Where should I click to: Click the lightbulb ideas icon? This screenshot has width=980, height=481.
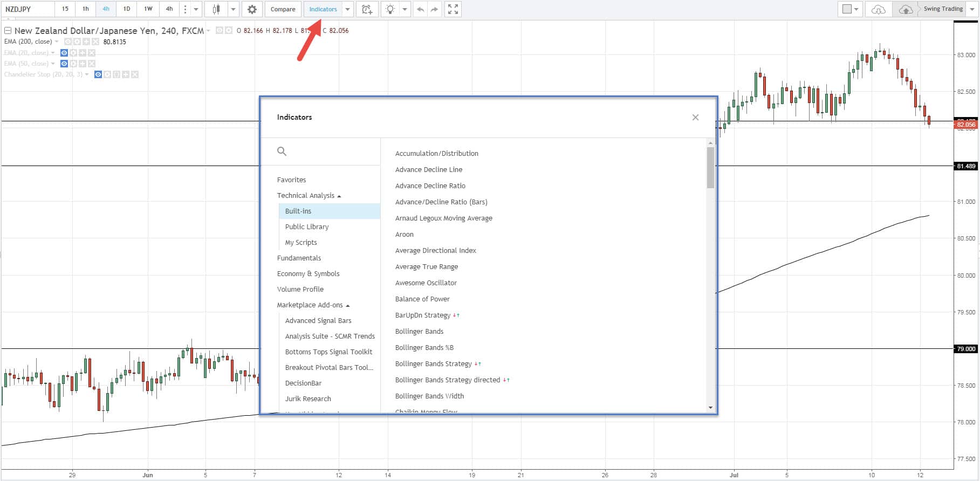390,9
